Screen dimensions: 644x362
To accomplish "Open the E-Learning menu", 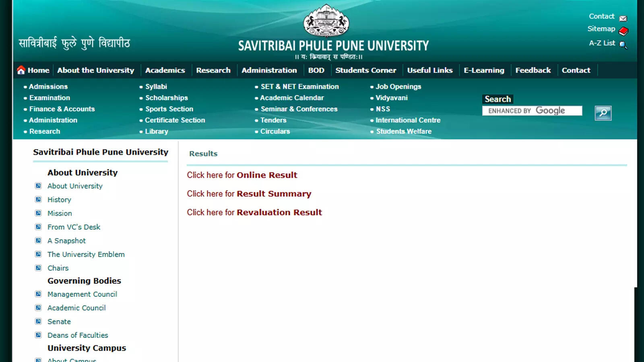I will (484, 70).
